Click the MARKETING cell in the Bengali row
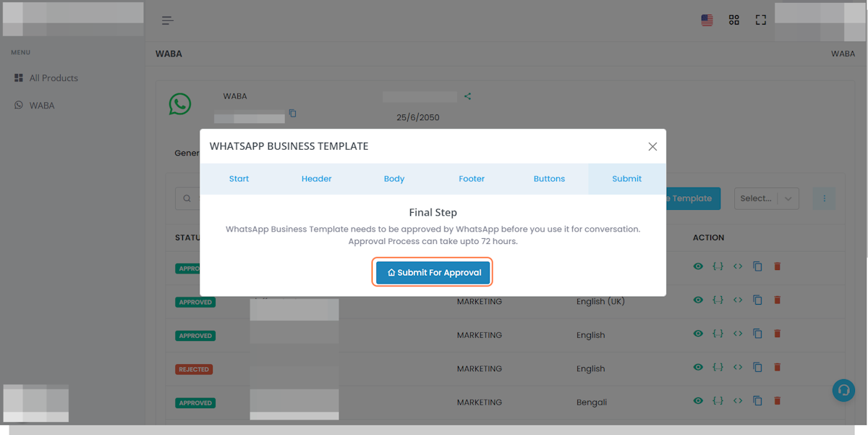 coord(480,402)
